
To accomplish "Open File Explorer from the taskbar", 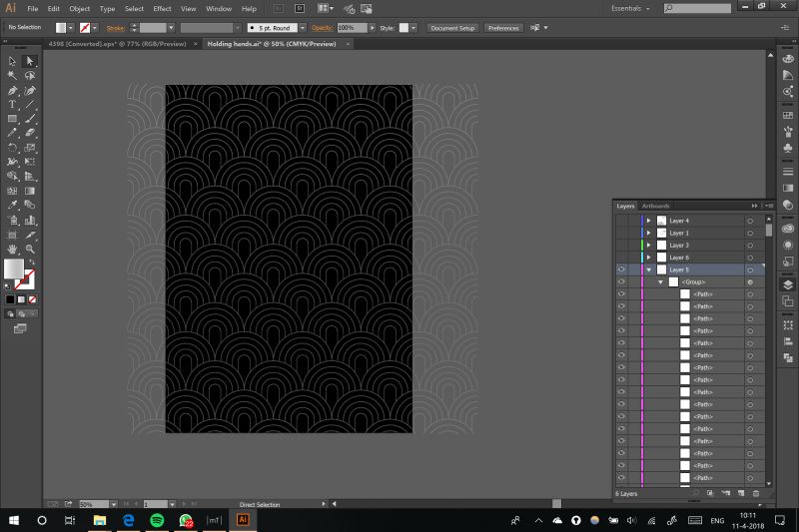I will point(99,520).
